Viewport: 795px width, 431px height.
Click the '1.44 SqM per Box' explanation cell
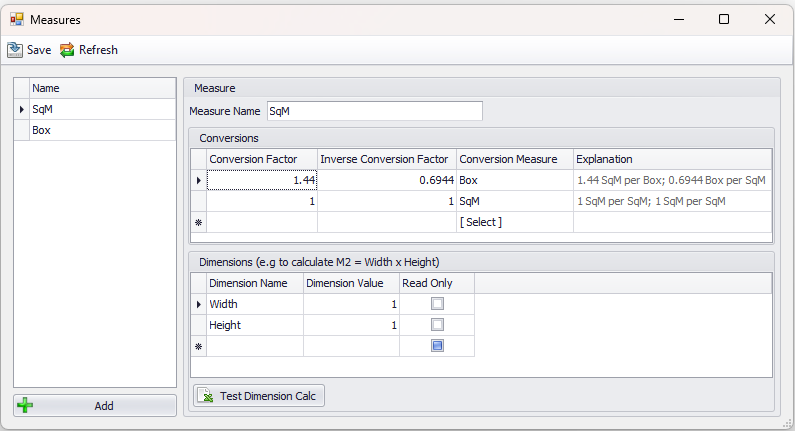(x=673, y=180)
